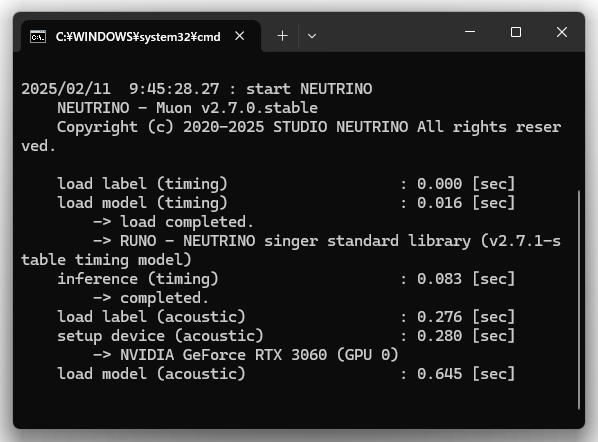This screenshot has width=598, height=442.
Task: Click the "Muon v2.7.0.stable" version text
Action: coord(236,108)
